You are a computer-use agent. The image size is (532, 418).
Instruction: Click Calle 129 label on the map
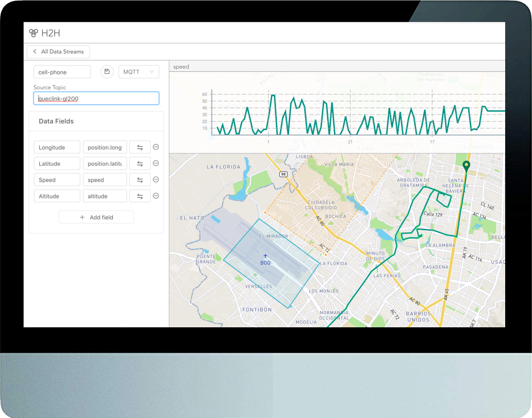pyautogui.click(x=433, y=214)
